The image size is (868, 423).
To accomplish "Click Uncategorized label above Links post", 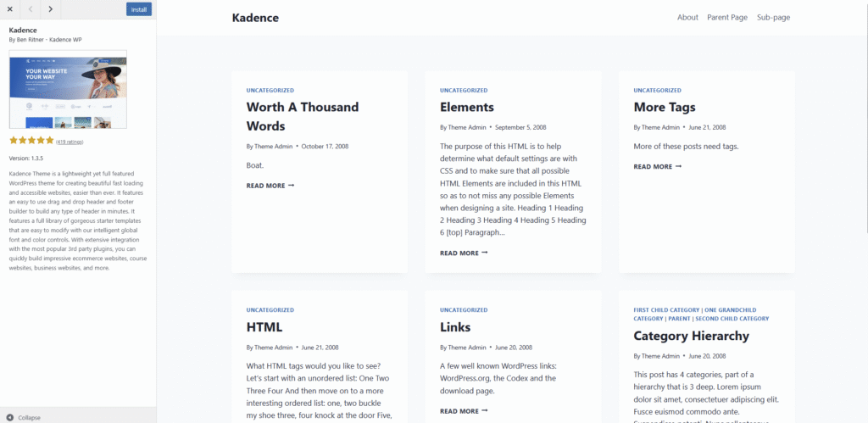I will pos(464,310).
